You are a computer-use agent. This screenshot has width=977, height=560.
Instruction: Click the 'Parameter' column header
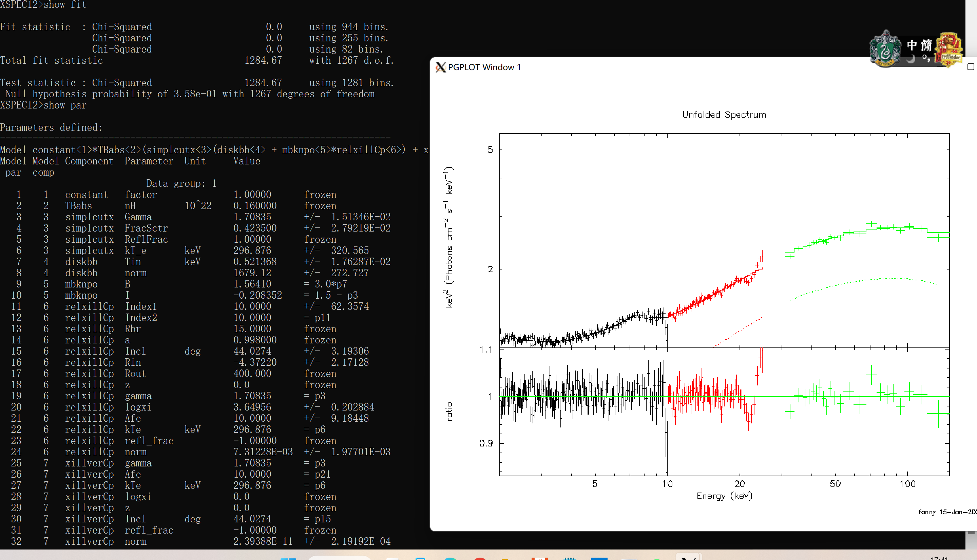pos(149,161)
